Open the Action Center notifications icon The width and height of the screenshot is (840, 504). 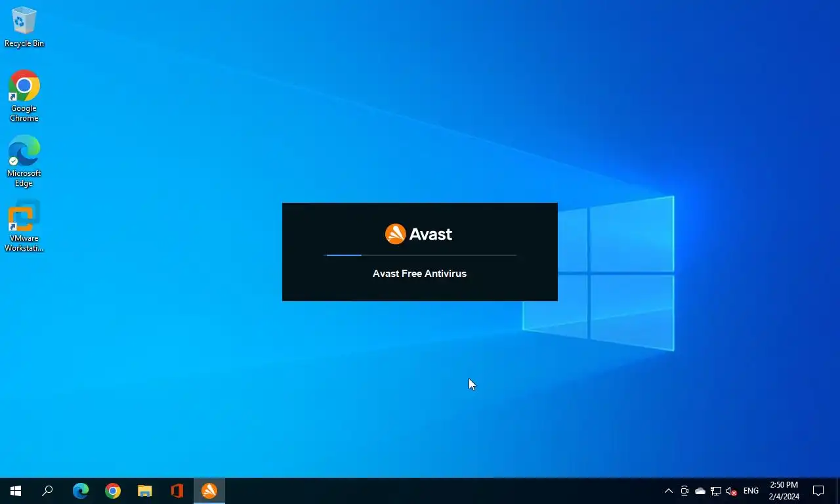(818, 491)
